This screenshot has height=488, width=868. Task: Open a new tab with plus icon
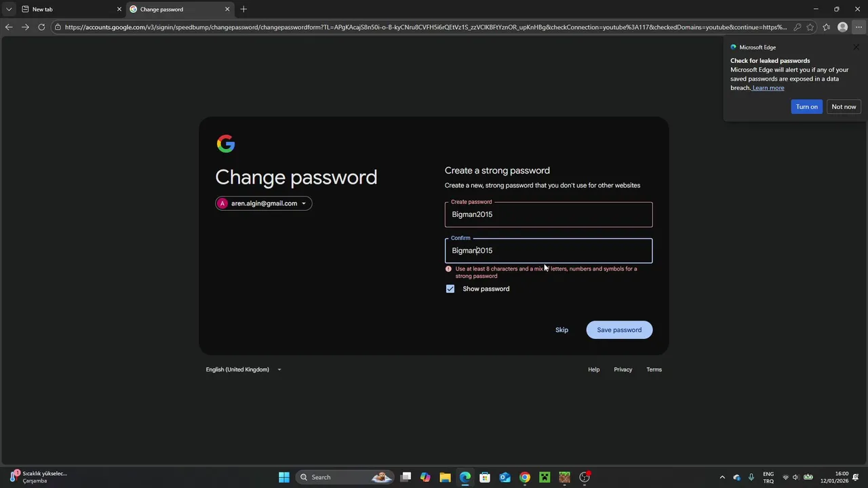tap(243, 9)
